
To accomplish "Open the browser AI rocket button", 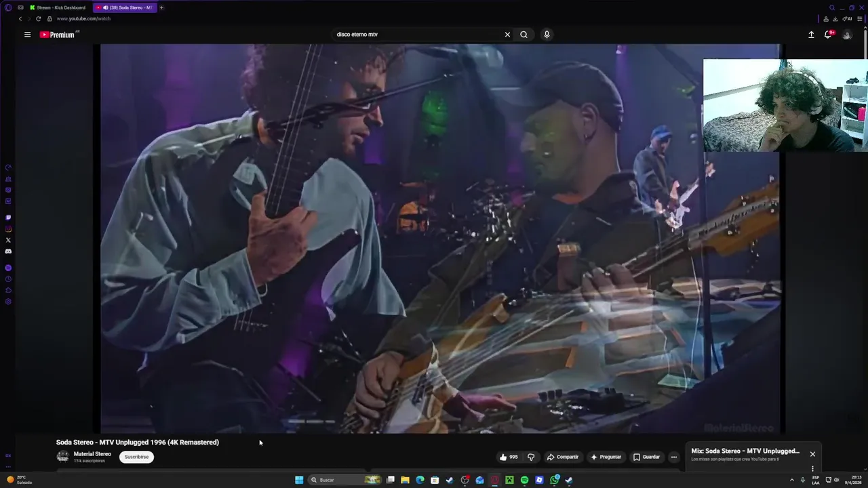I will point(848,19).
